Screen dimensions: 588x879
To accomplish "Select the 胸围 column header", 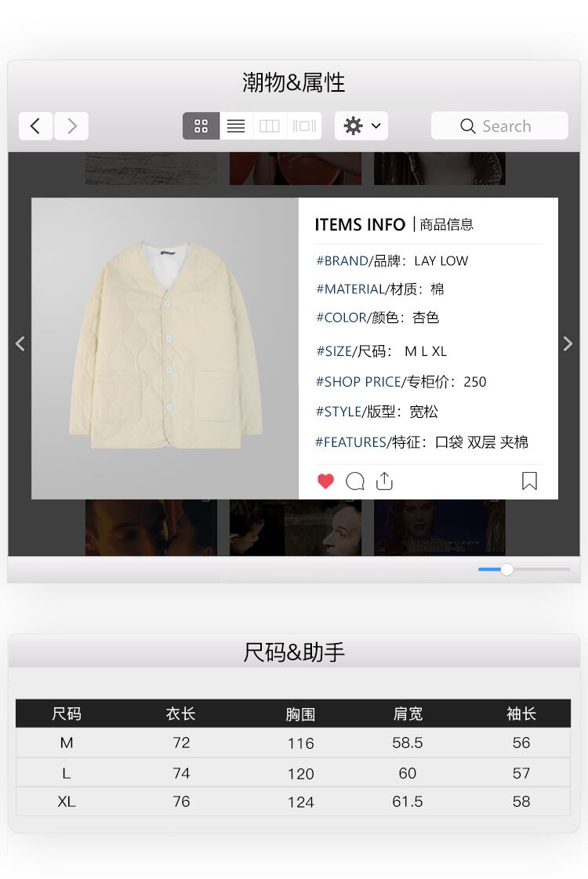I will (300, 714).
